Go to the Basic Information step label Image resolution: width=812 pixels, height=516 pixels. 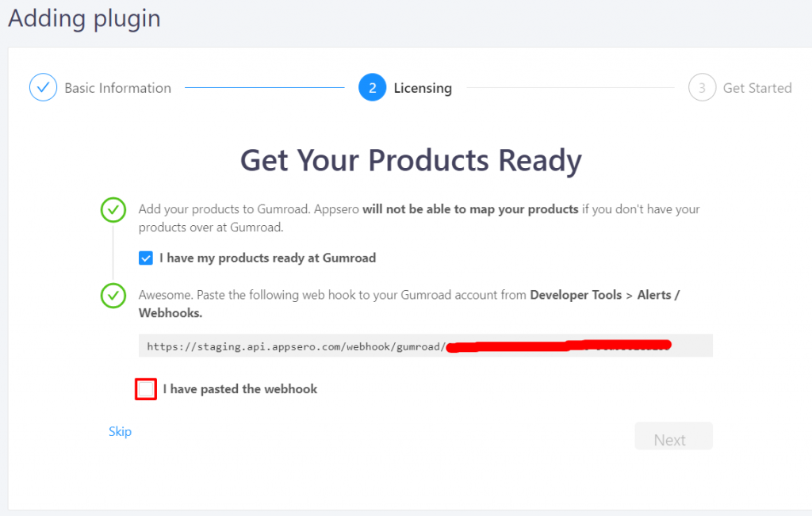coord(117,88)
